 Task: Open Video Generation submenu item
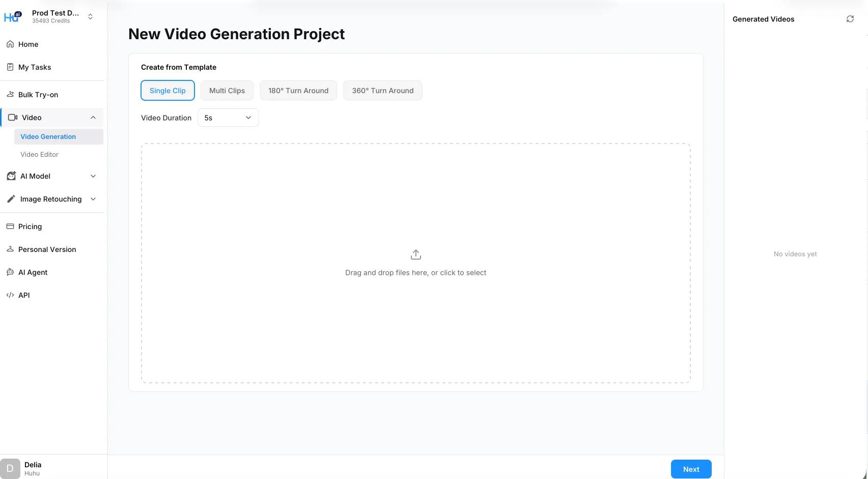[59, 136]
